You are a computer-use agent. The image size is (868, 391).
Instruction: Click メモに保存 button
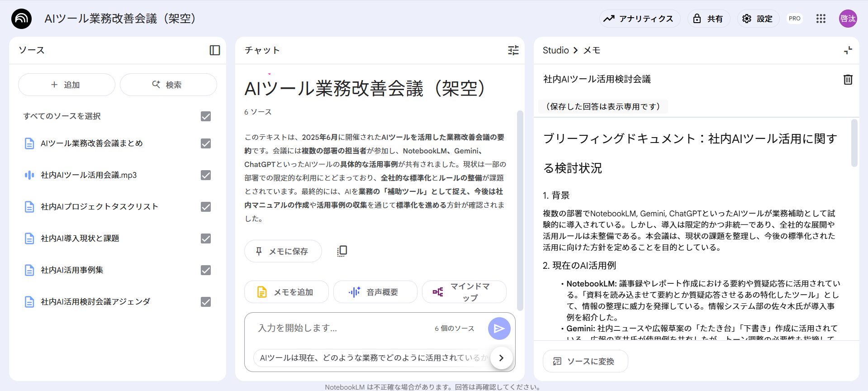(283, 251)
